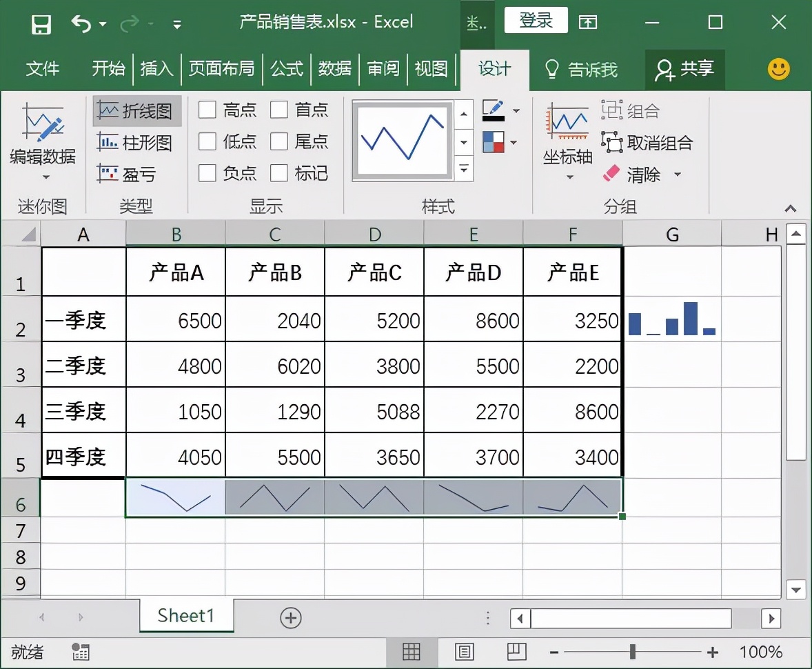
Task: Select the 盈亏 win/loss sparkline type
Action: coord(128,174)
